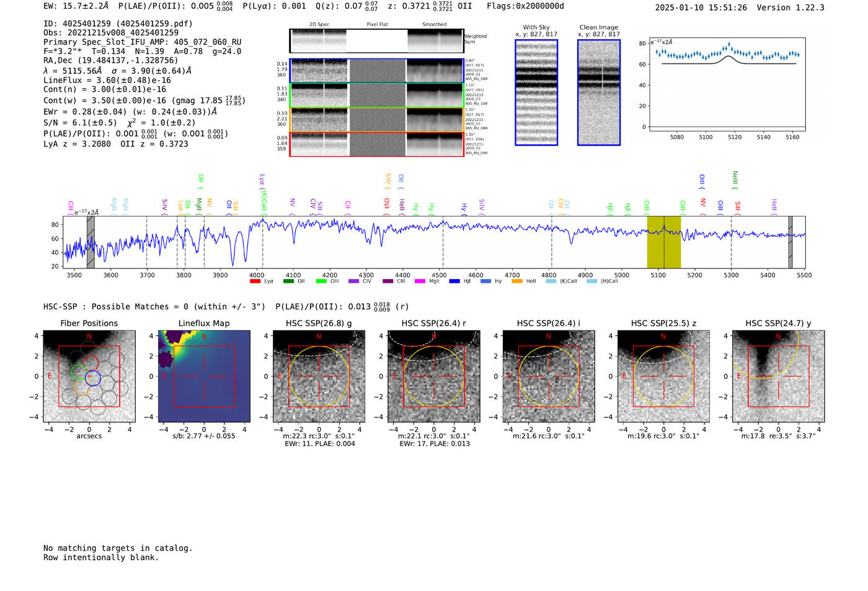The height and width of the screenshot is (591, 868).
Task: Click the Row intentionally blank. text
Action: (x=101, y=558)
